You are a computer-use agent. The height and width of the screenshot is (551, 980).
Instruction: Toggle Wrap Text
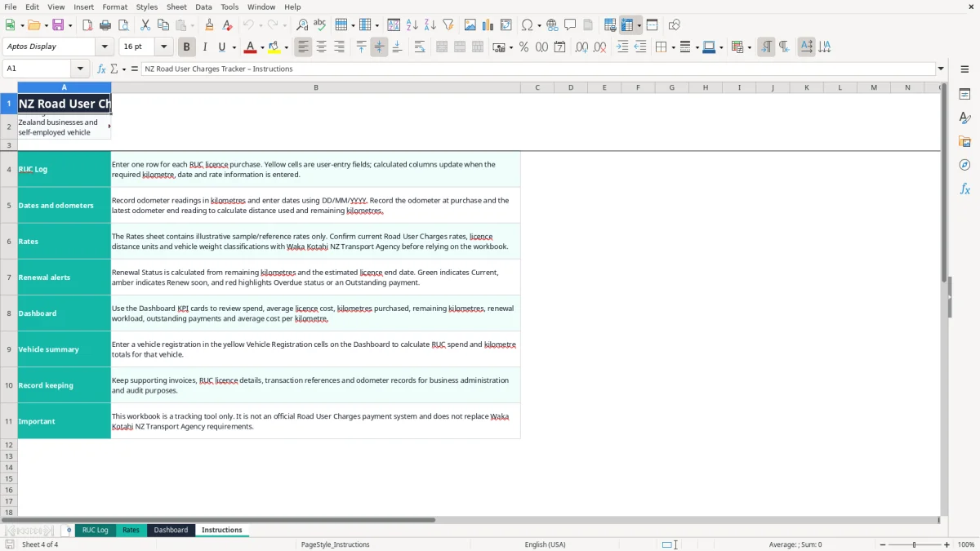click(x=419, y=47)
